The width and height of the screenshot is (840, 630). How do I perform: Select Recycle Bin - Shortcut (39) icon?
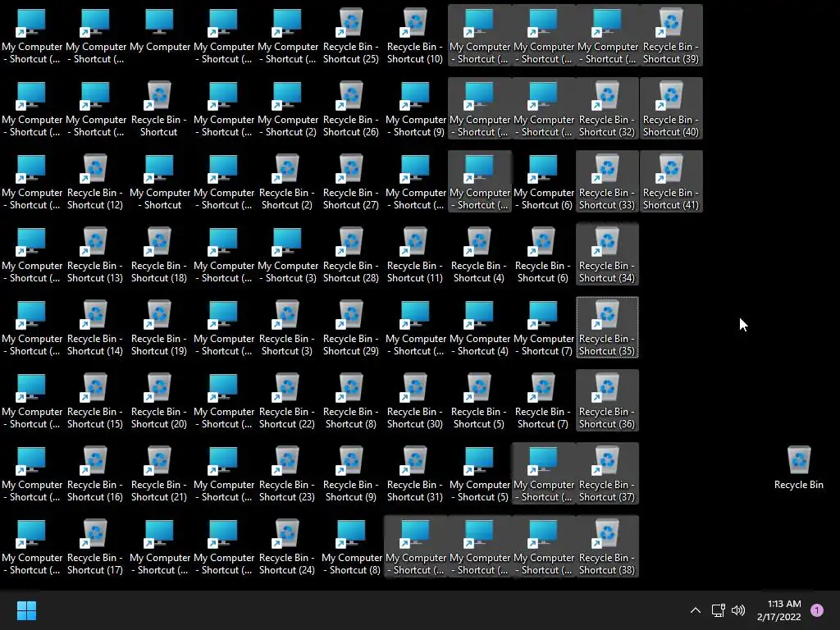pos(671,35)
